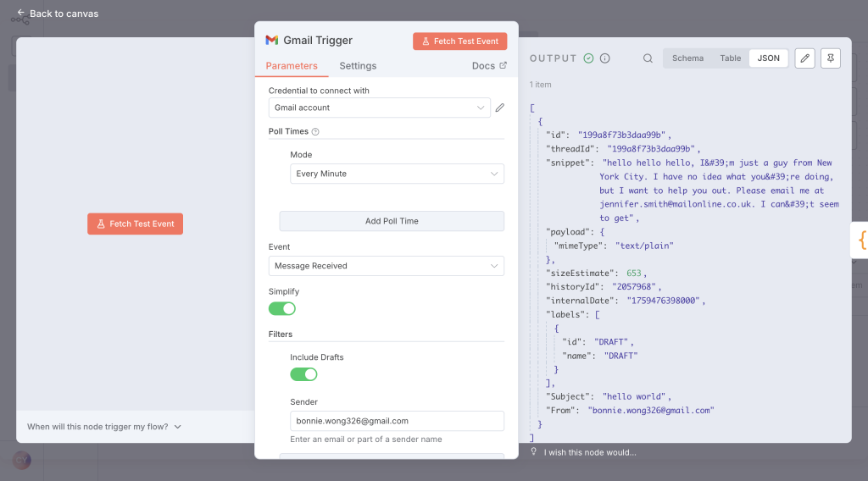
Task: Click the labels name "DRAFT" value
Action: click(620, 356)
